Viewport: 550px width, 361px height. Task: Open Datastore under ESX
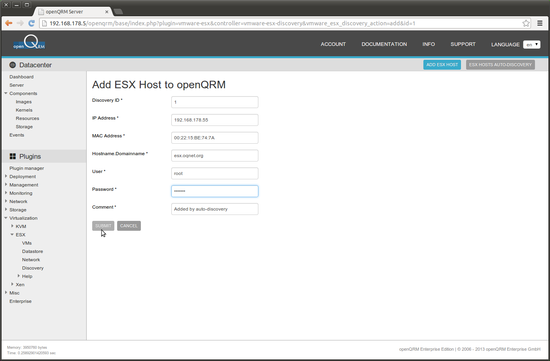32,252
